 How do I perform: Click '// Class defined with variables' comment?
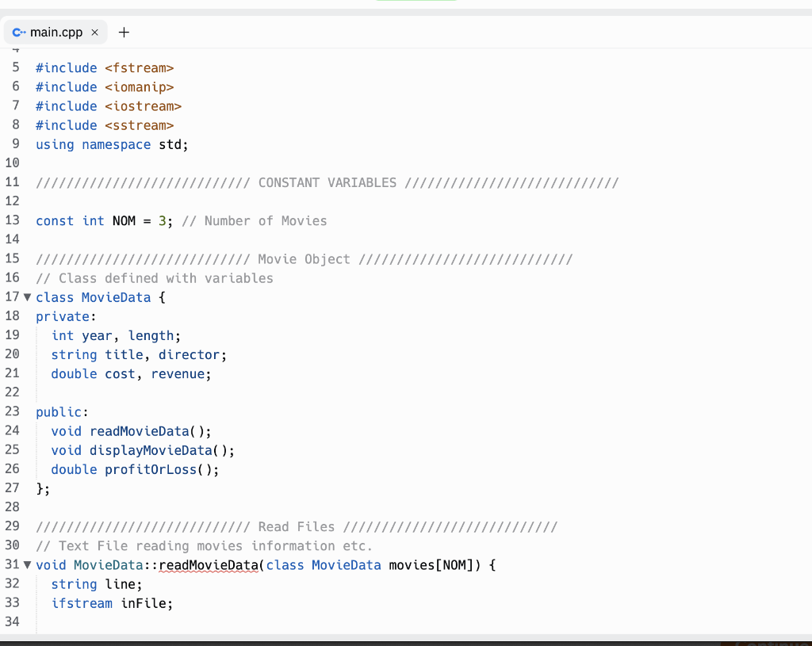click(x=155, y=278)
